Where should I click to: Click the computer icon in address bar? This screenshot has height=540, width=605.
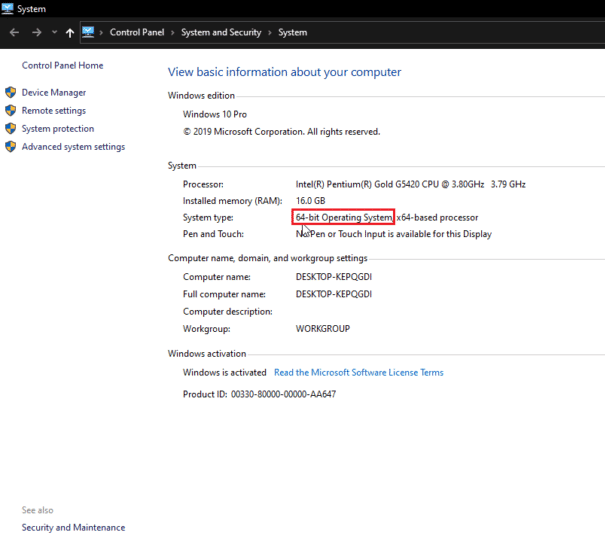(88, 32)
